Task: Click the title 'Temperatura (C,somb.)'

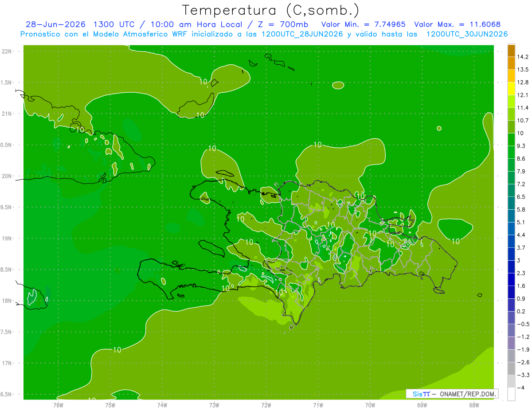Action: 271,10
